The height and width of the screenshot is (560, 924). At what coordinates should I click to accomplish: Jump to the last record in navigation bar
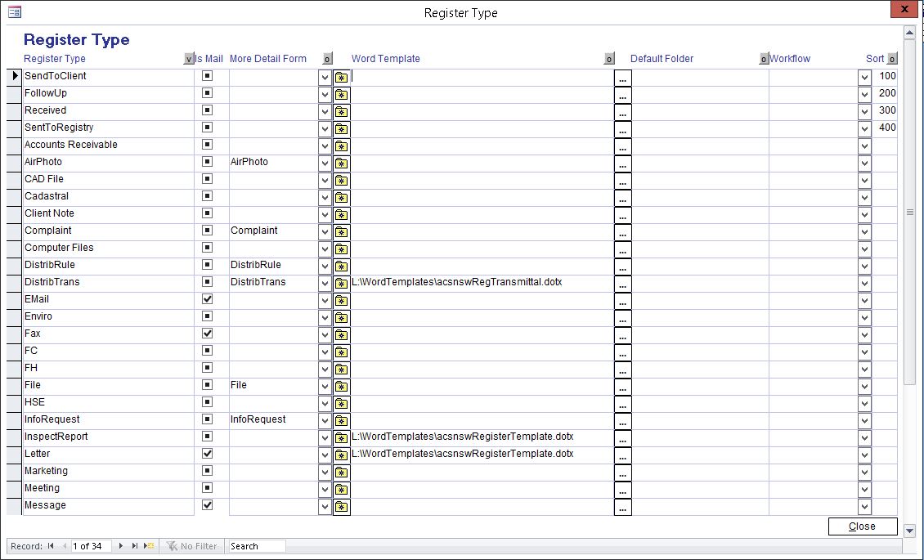(x=135, y=546)
